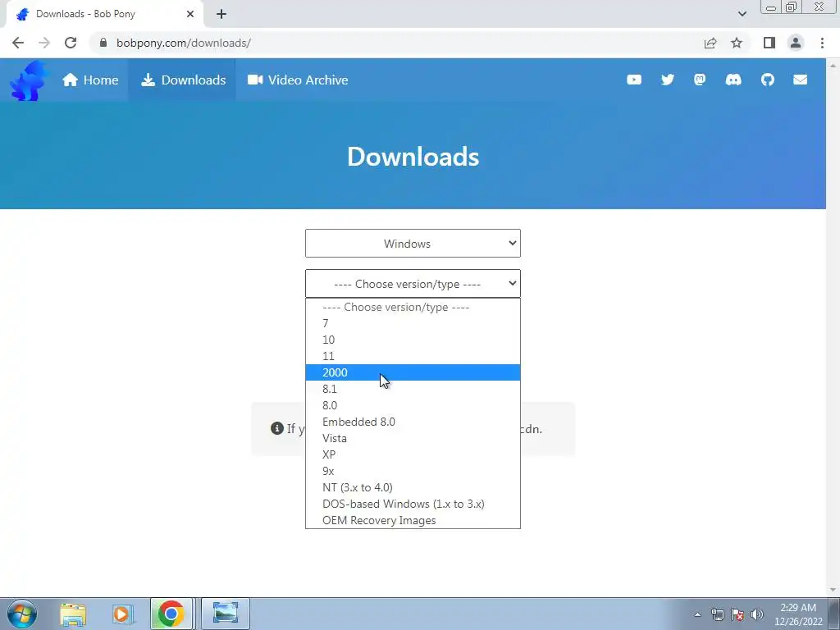The height and width of the screenshot is (630, 840).
Task: Open picture viewer app in taskbar
Action: click(x=226, y=614)
